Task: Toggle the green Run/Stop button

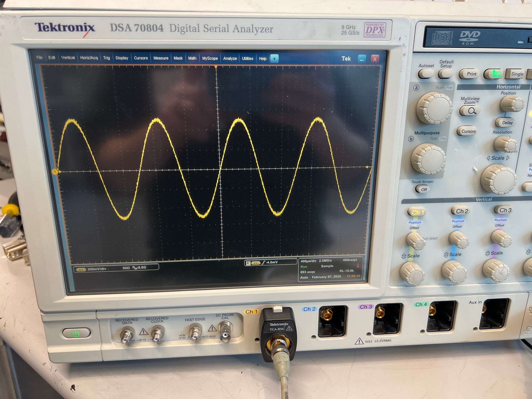Action: pyautogui.click(x=495, y=74)
